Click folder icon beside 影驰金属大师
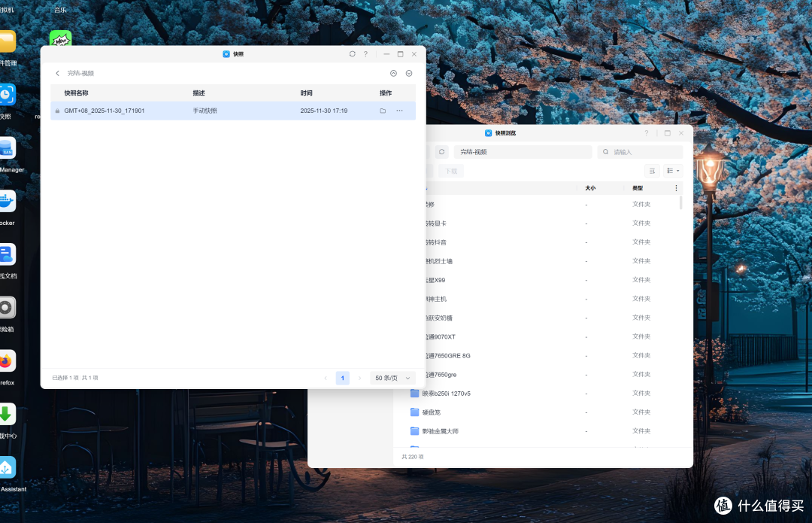Screen dimensions: 812x523 (414, 430)
